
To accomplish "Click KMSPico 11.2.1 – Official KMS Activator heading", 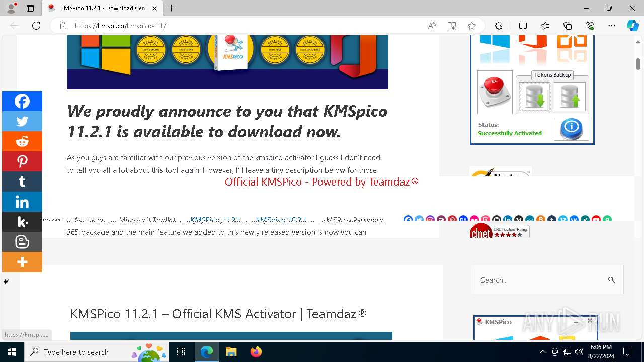I will 218,314.
